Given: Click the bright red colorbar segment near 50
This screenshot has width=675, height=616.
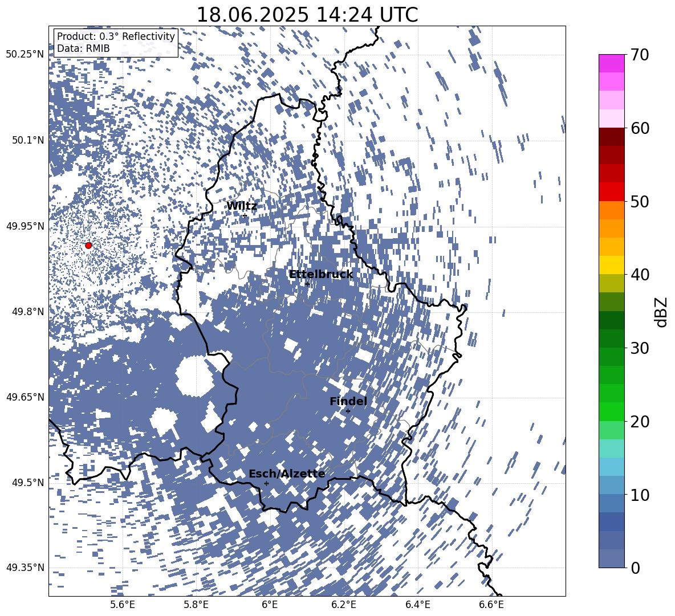Looking at the screenshot, I should tap(612, 192).
